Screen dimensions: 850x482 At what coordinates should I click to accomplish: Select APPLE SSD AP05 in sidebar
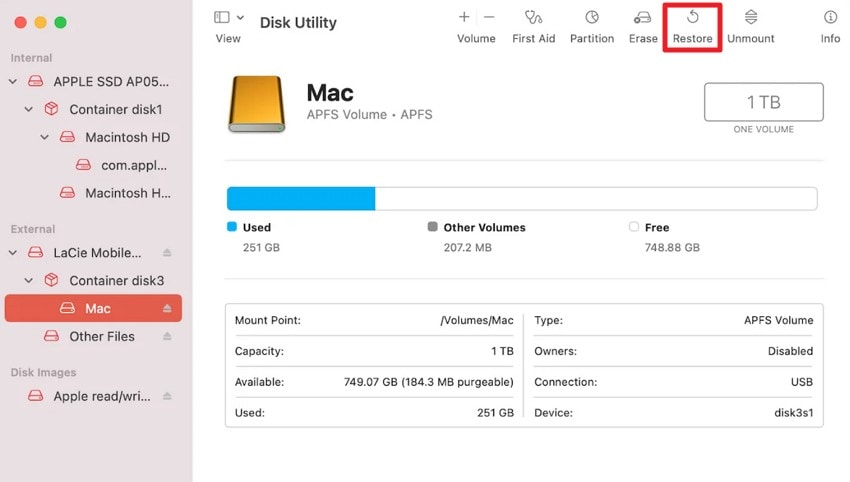[111, 81]
